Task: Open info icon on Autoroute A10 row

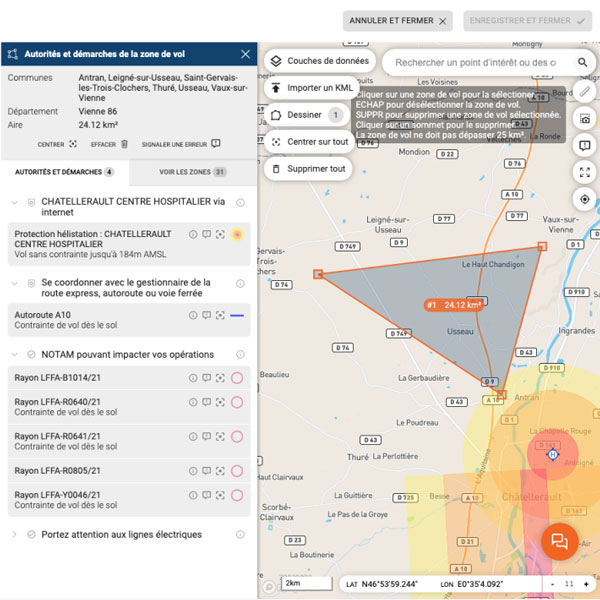Action: (193, 315)
